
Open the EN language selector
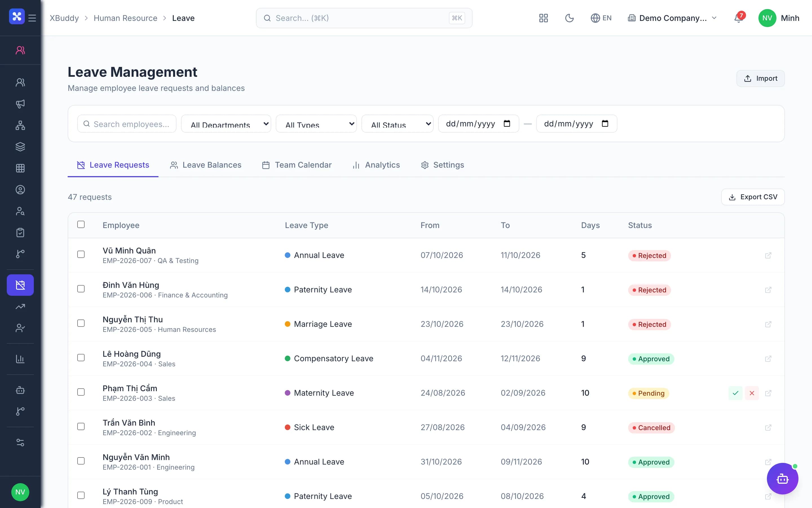601,18
